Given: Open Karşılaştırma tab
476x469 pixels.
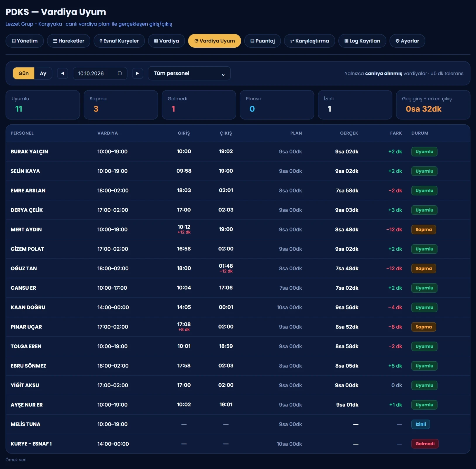Looking at the screenshot, I should point(310,41).
